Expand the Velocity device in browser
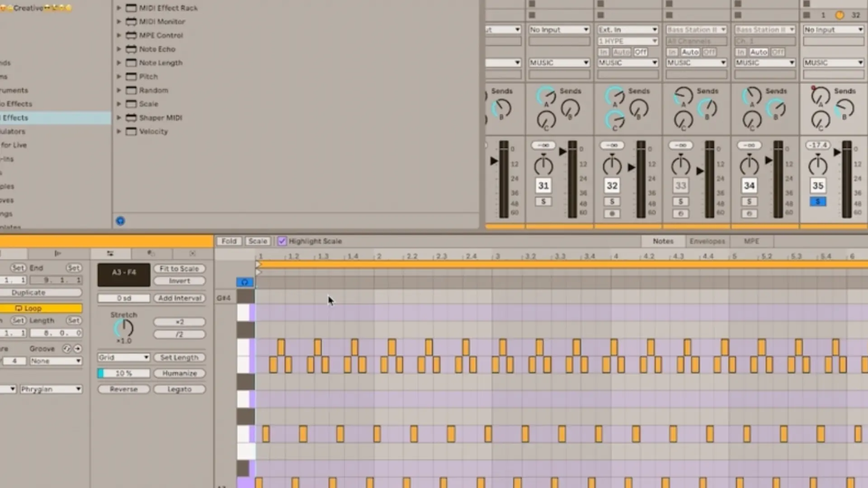868x488 pixels. (119, 131)
